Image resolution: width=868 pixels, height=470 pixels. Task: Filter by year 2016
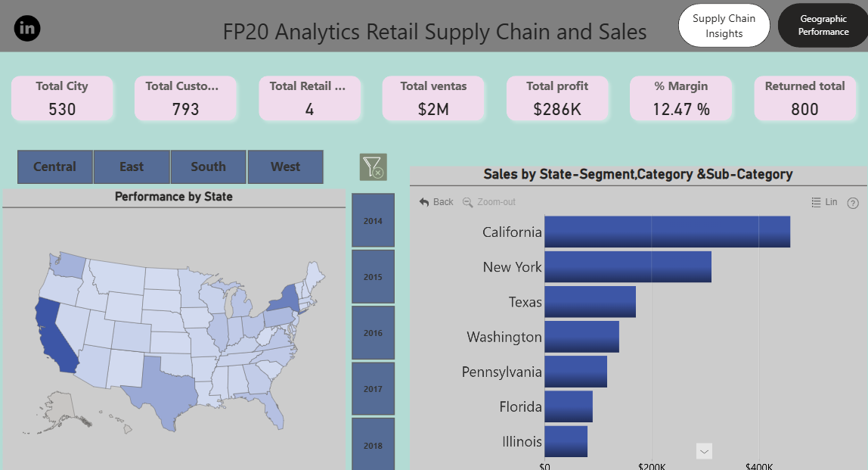[373, 332]
